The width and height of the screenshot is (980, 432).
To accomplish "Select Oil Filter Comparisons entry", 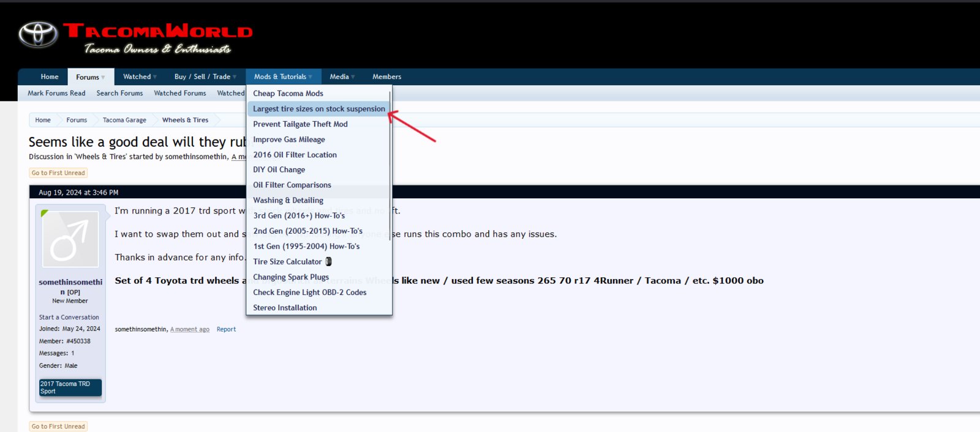I will pyautogui.click(x=292, y=185).
